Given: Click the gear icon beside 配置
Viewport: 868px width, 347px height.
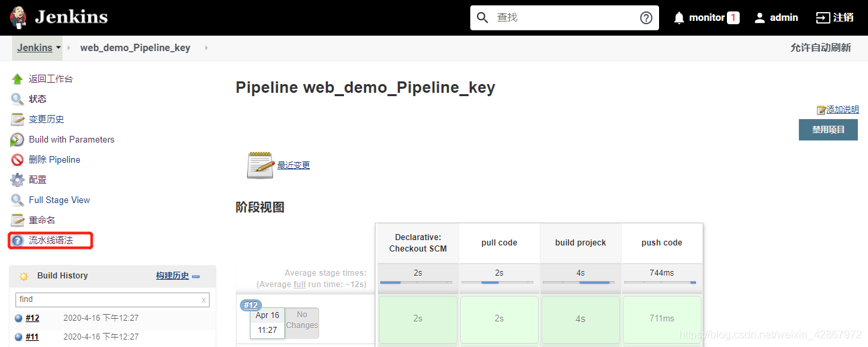Looking at the screenshot, I should 17,180.
